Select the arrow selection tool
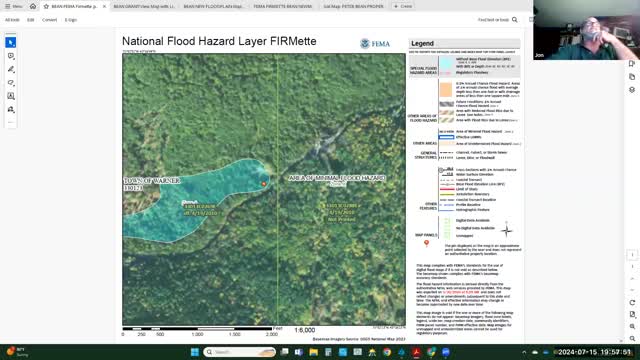The width and height of the screenshot is (640, 360). [x=11, y=42]
